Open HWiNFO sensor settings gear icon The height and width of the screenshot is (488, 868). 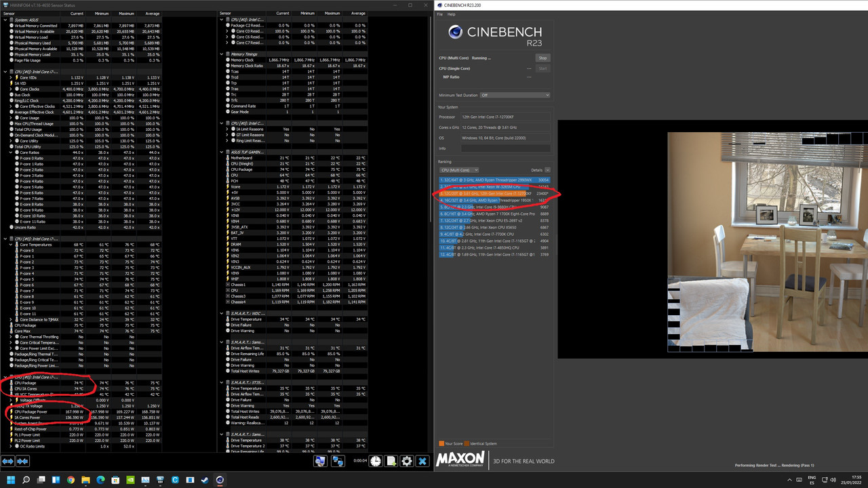(x=407, y=461)
